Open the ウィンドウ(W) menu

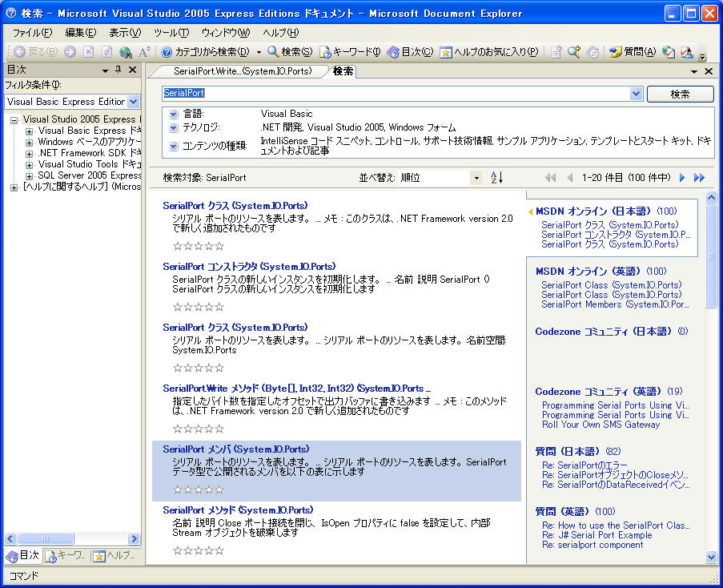point(226,33)
